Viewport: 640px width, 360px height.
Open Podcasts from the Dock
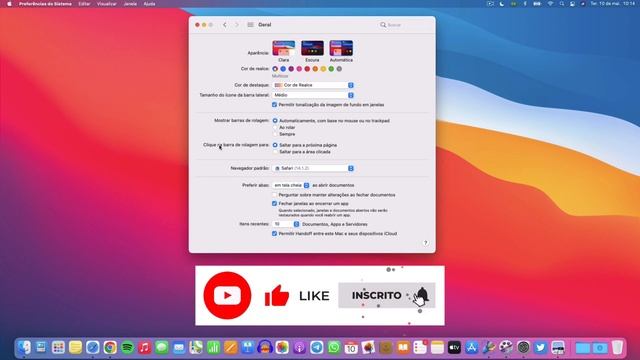pyautogui.click(x=300, y=347)
